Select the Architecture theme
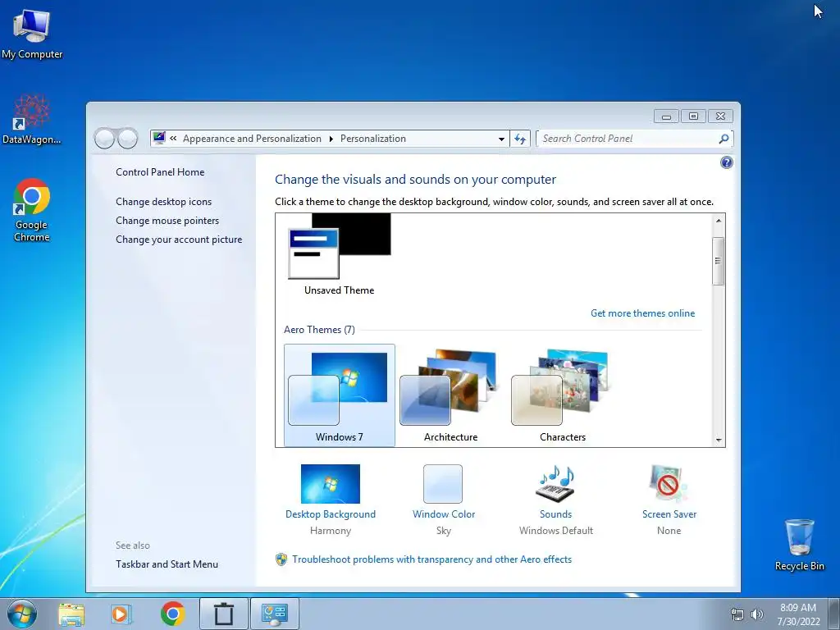 pyautogui.click(x=450, y=395)
